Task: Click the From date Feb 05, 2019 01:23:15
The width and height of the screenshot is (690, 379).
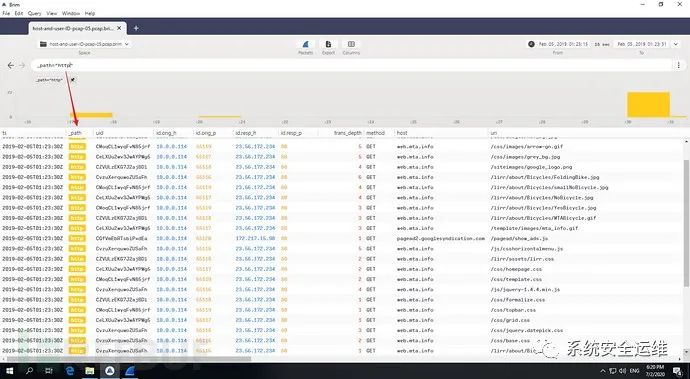Action: tap(563, 44)
